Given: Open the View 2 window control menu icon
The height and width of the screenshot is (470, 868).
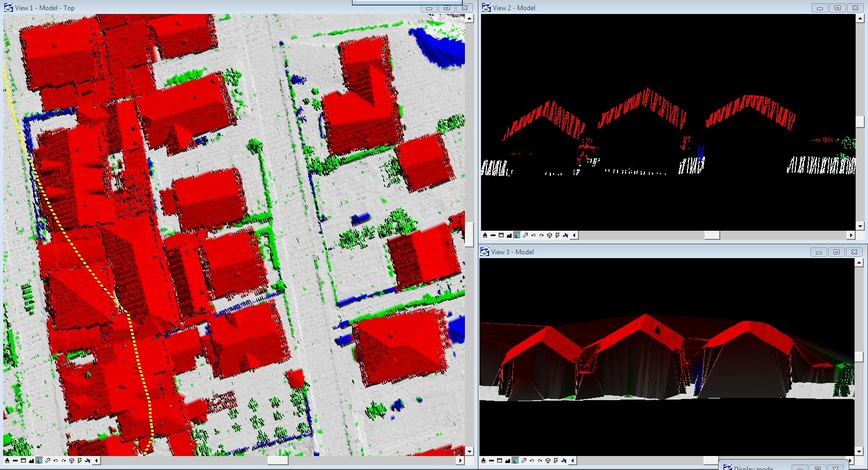Looking at the screenshot, I should 486,8.
